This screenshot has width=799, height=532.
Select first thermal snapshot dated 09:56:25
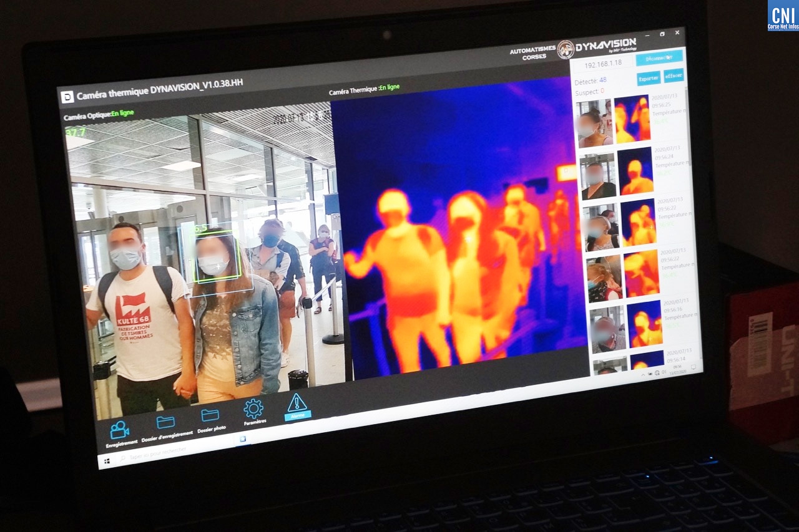632,118
